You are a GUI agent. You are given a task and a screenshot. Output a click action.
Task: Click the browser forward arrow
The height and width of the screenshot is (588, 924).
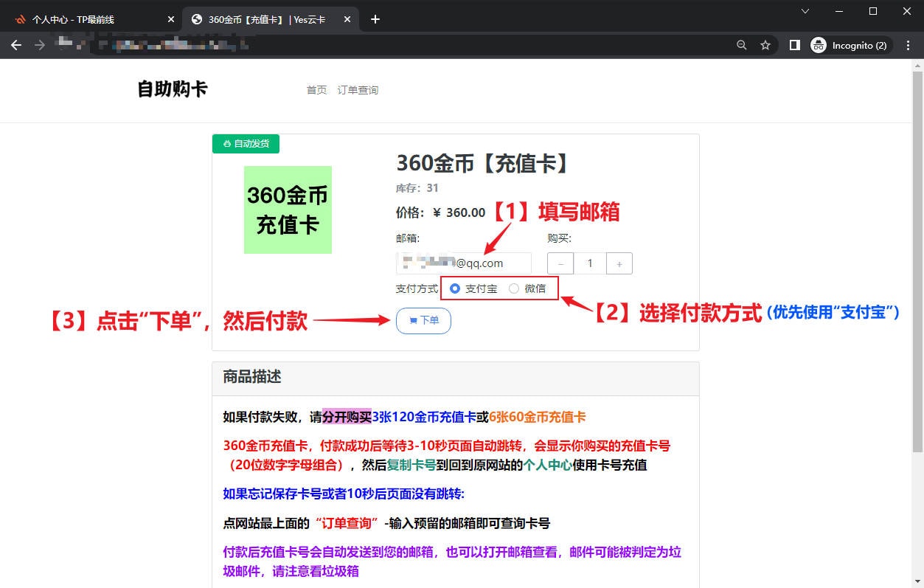click(40, 45)
